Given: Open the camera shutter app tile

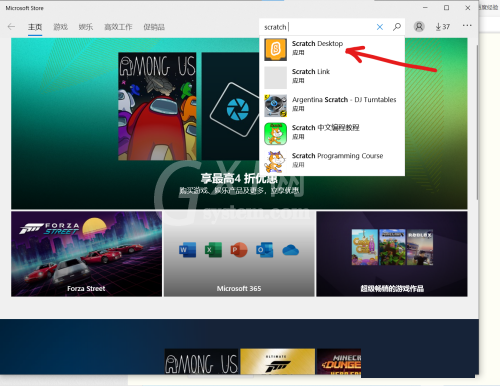Looking at the screenshot, I should [231, 106].
